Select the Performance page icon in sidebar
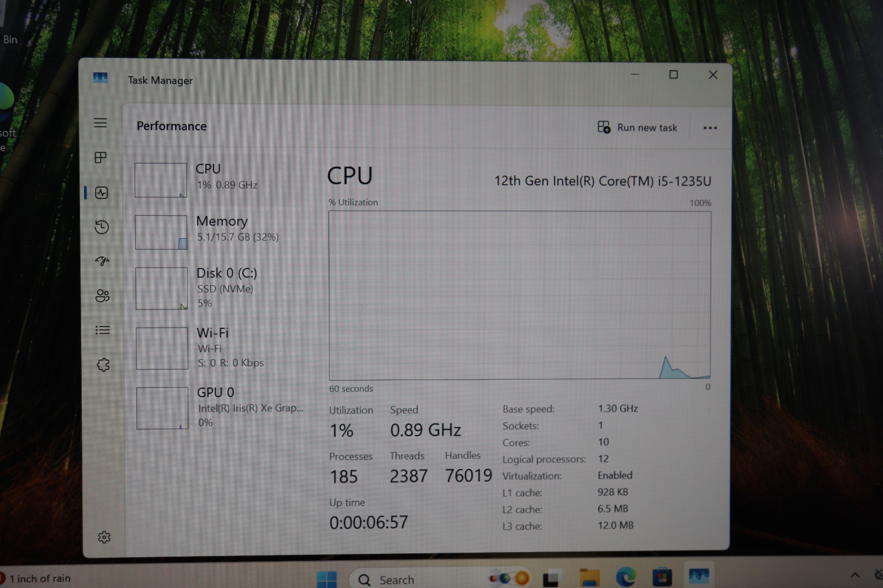 pyautogui.click(x=102, y=193)
